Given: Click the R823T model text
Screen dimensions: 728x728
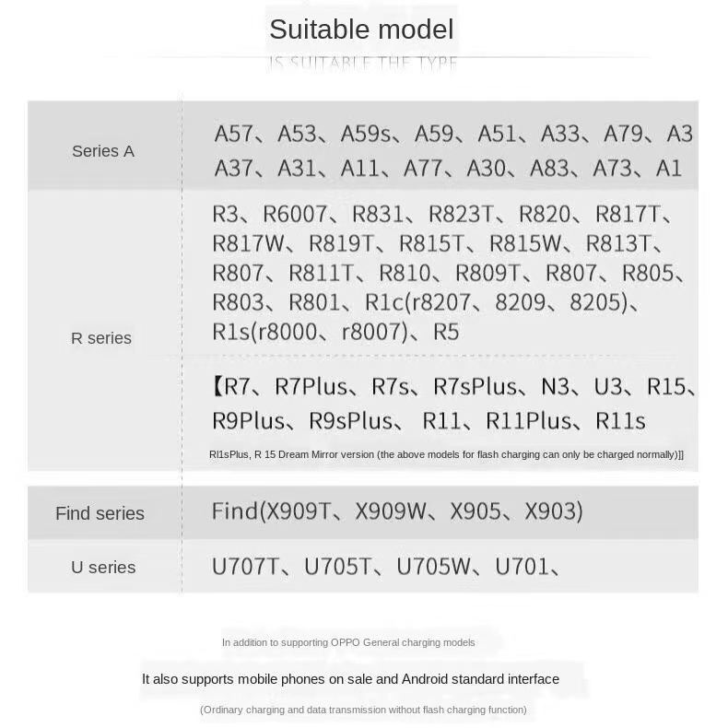Looking at the screenshot, I should tap(462, 215).
